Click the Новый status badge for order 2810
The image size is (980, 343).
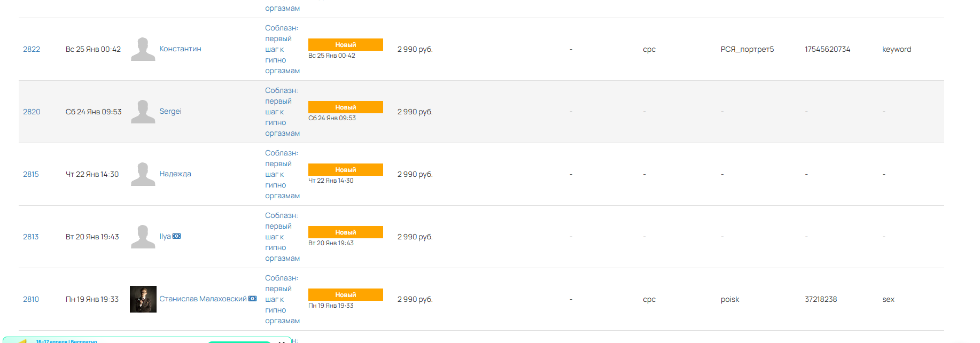tap(345, 295)
